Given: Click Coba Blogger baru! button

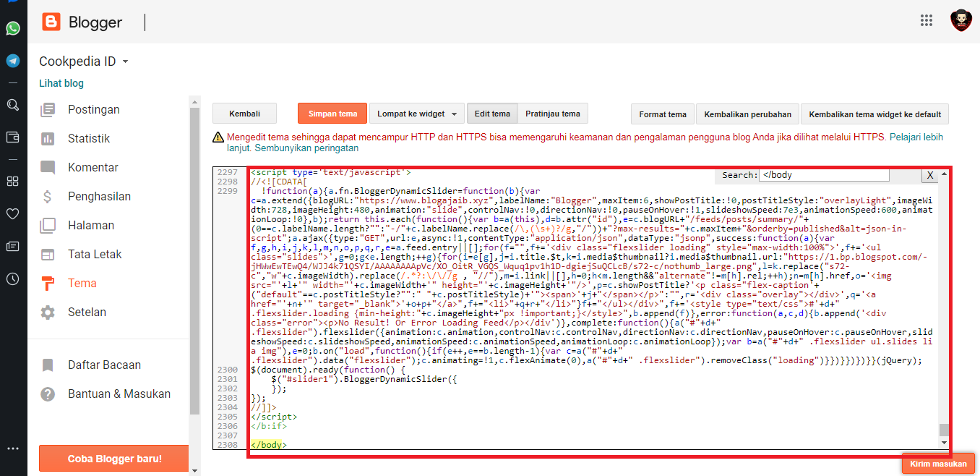Looking at the screenshot, I should 114,459.
